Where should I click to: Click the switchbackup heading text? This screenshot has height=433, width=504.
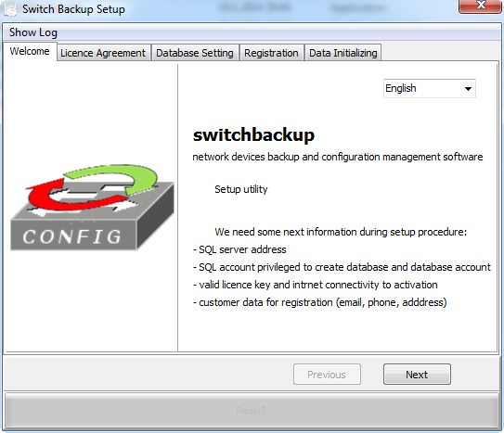[253, 134]
